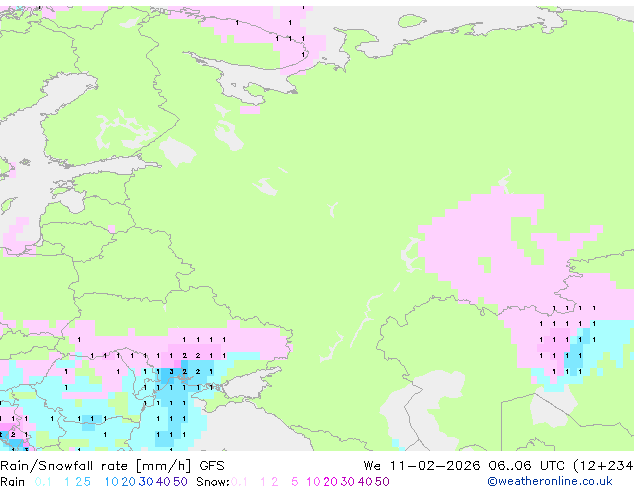This screenshot has height=490, width=634.
Task: Click the 'We' weekday abbreviation
Action: point(372,466)
